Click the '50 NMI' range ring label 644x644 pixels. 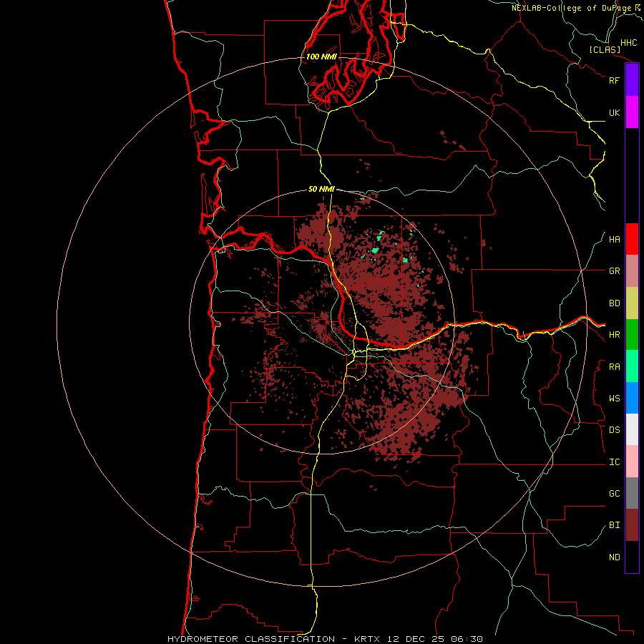pos(321,189)
